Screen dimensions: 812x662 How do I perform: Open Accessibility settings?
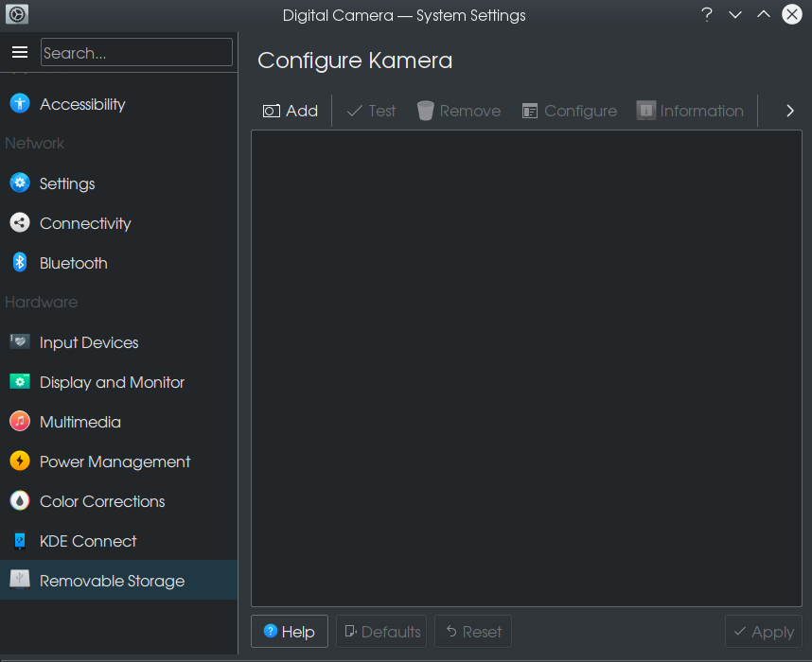point(118,104)
